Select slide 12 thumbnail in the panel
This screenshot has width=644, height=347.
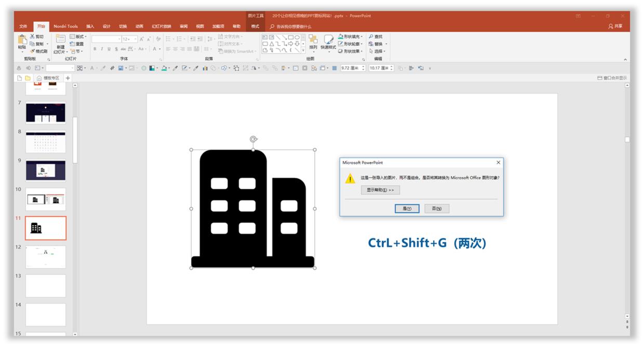coord(46,257)
